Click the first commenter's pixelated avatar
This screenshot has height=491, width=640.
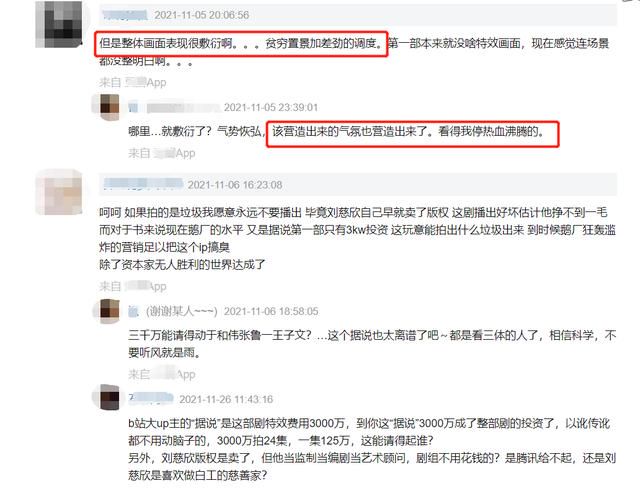(59, 24)
